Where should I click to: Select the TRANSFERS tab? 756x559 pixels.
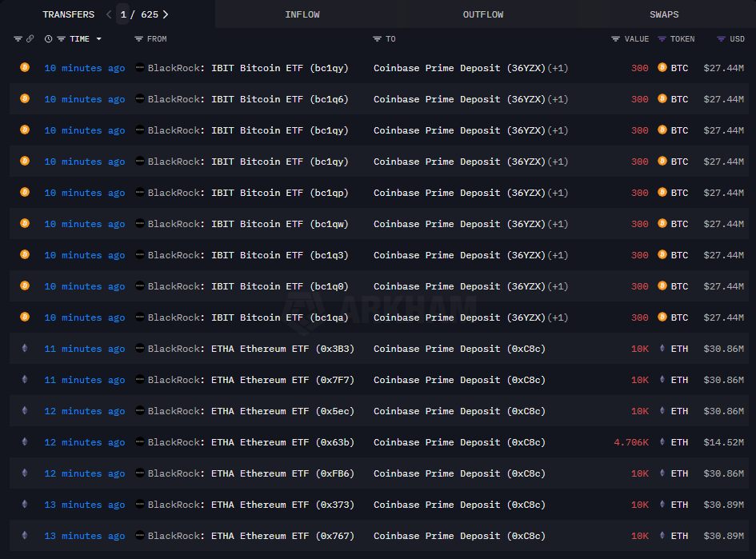[x=69, y=14]
